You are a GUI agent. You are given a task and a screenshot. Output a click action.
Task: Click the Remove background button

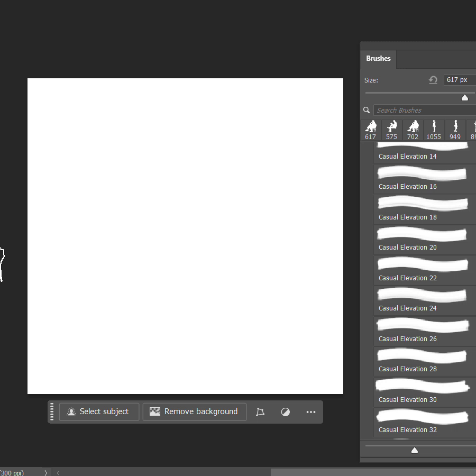(194, 411)
